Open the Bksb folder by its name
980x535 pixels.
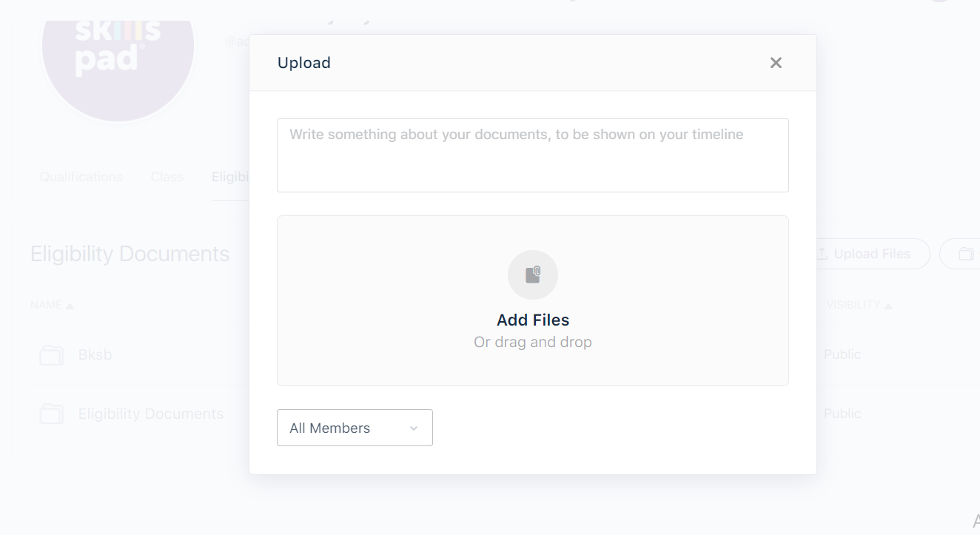pyautogui.click(x=95, y=354)
